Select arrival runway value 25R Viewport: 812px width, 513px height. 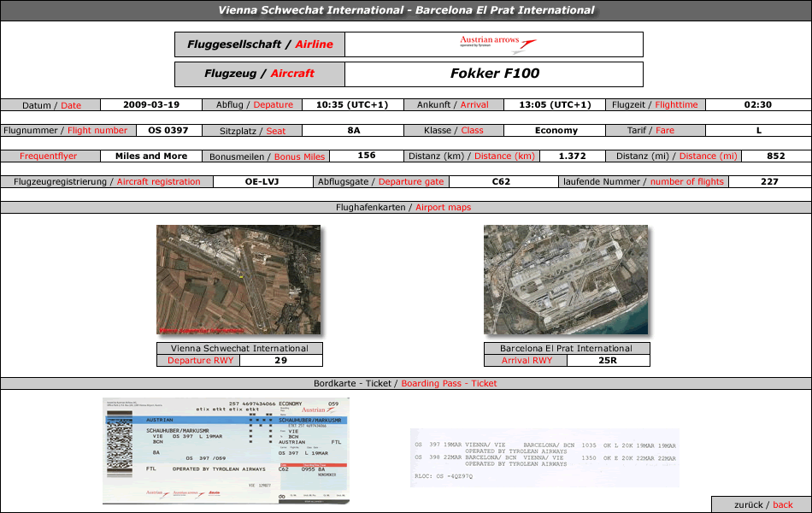pyautogui.click(x=608, y=360)
